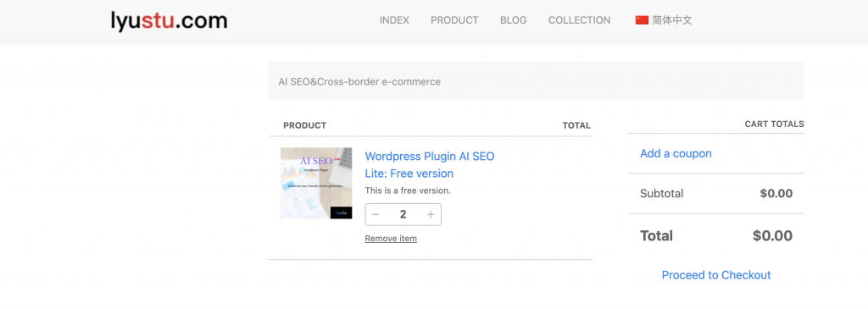Open the BLOG menu link

pos(513,20)
